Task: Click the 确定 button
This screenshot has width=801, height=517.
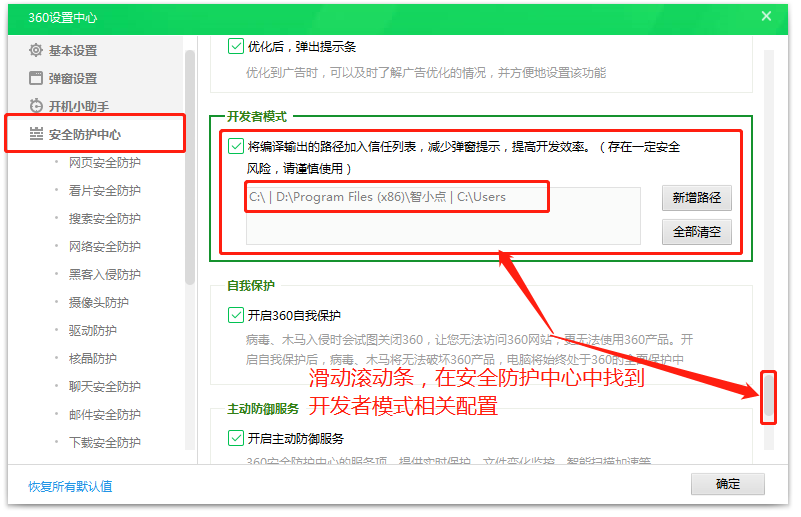Action: click(728, 484)
